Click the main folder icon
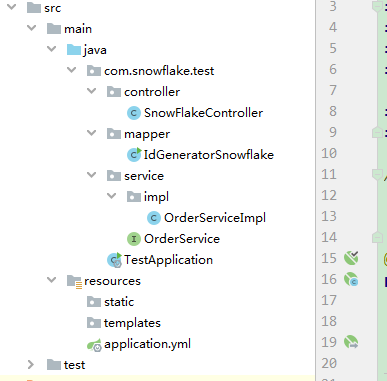The image size is (387, 381). [54, 29]
